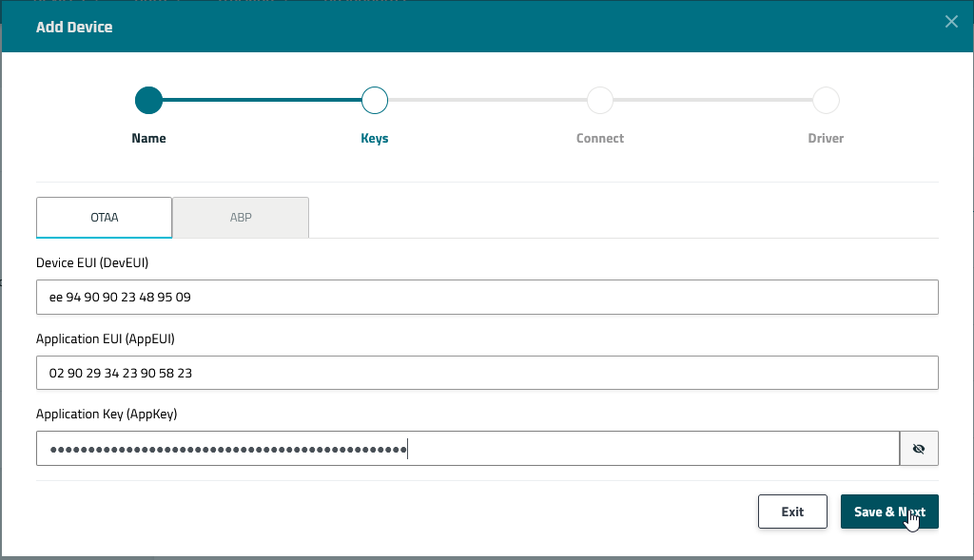Click the Application EUI (AppEUI) label
This screenshot has height=560, width=974.
pyautogui.click(x=105, y=338)
